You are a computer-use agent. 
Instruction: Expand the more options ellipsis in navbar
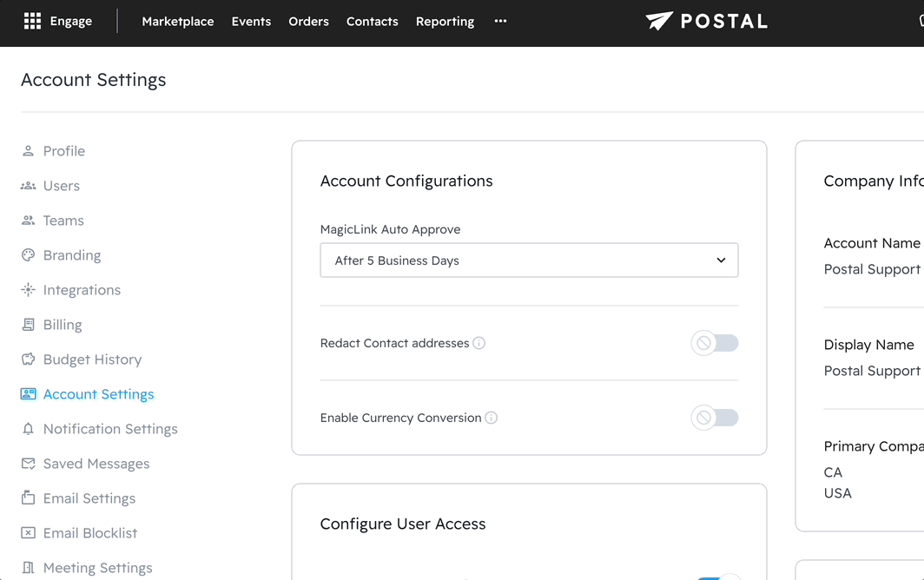click(500, 21)
